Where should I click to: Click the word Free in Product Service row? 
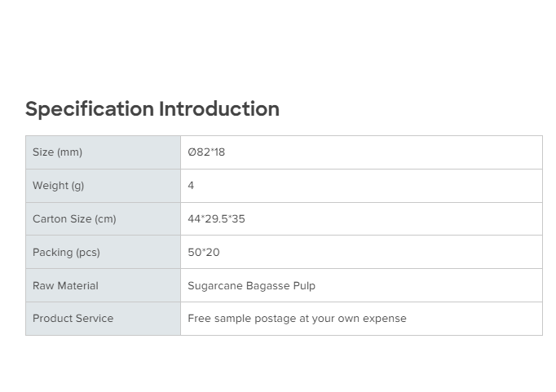pos(198,319)
